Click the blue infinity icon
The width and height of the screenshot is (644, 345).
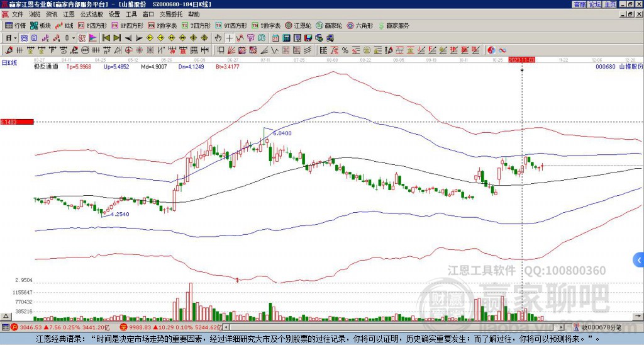(502, 50)
